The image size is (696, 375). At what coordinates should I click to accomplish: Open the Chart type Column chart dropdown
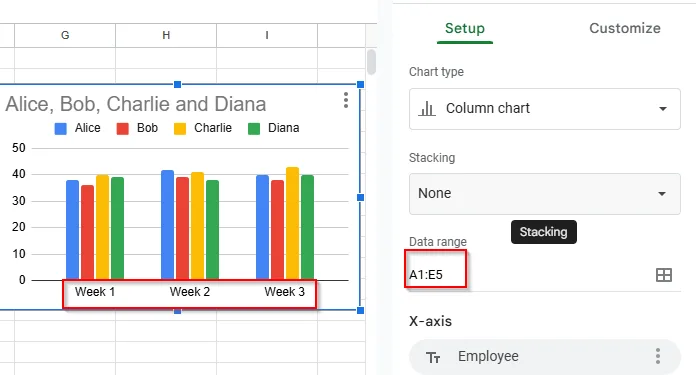(545, 109)
